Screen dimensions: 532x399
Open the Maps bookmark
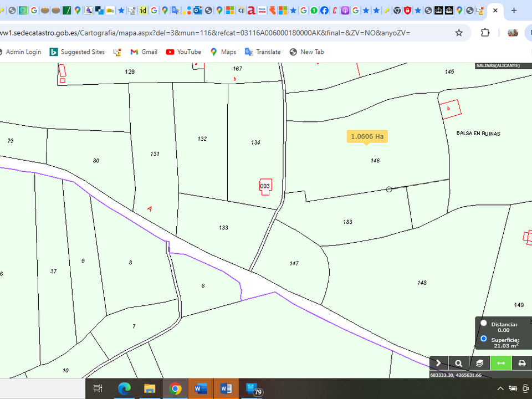223,52
